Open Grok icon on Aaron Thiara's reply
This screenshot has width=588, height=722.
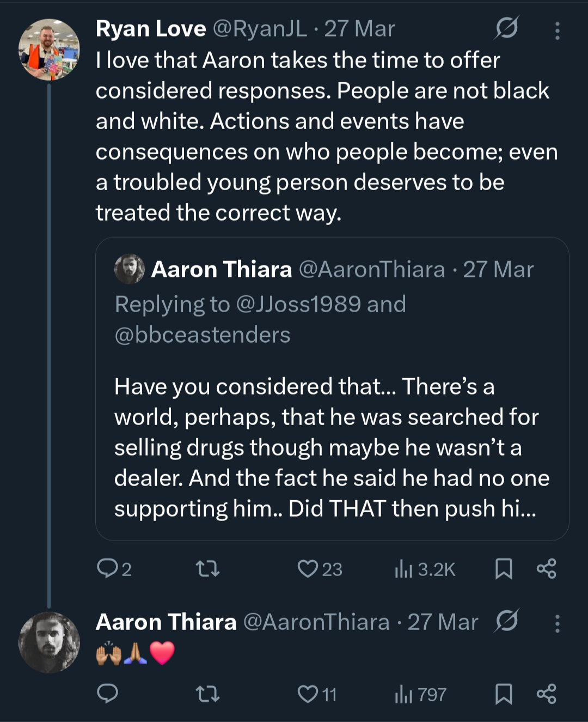point(506,621)
